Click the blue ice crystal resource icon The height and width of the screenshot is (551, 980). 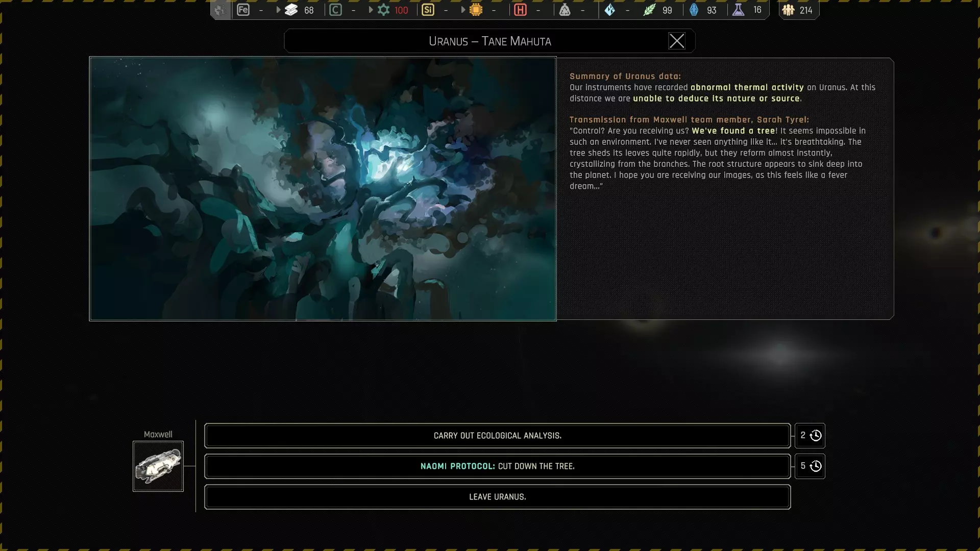609,10
